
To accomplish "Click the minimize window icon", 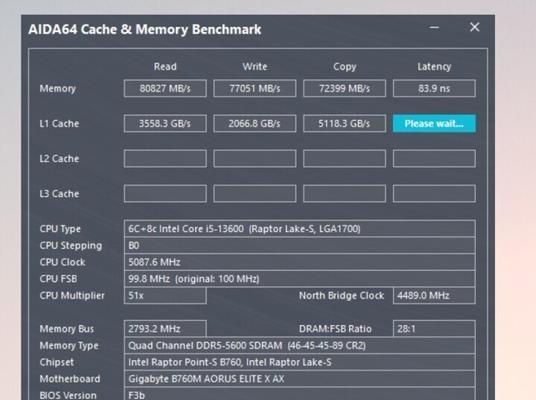I will tap(434, 27).
